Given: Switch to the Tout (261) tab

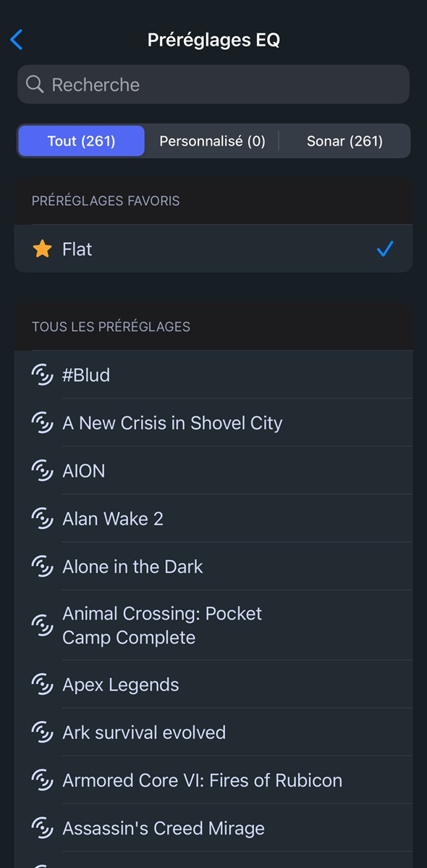Looking at the screenshot, I should click(81, 141).
